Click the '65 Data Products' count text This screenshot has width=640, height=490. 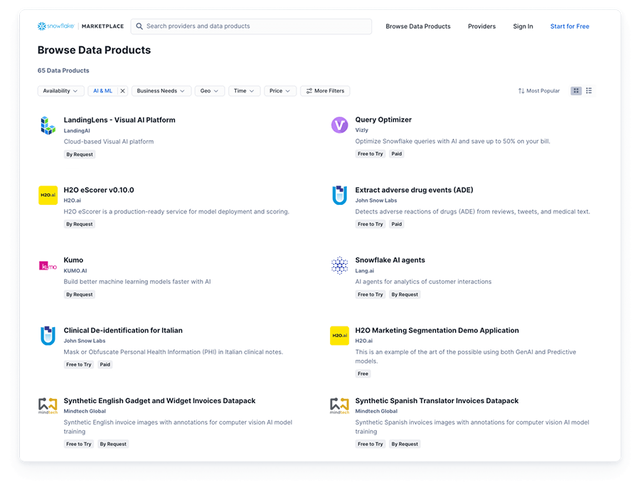coord(63,71)
